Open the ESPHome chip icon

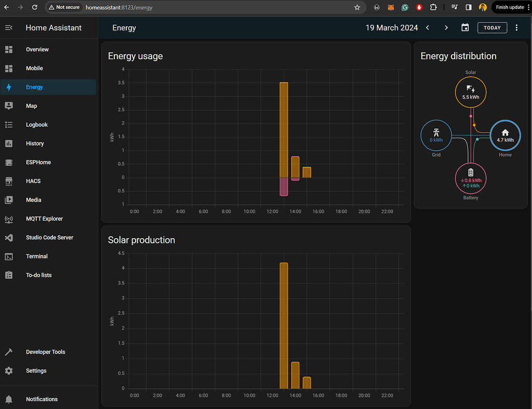[9, 162]
